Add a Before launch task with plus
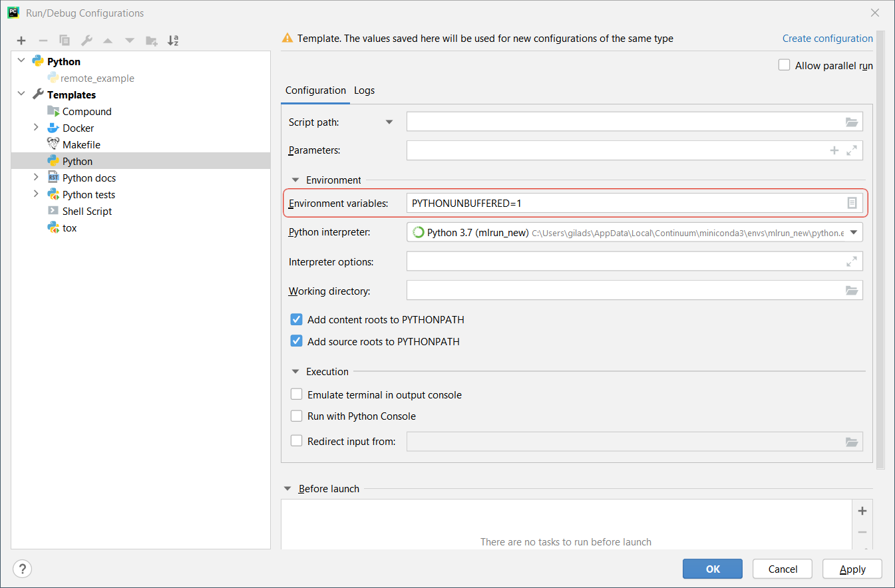 click(x=862, y=511)
